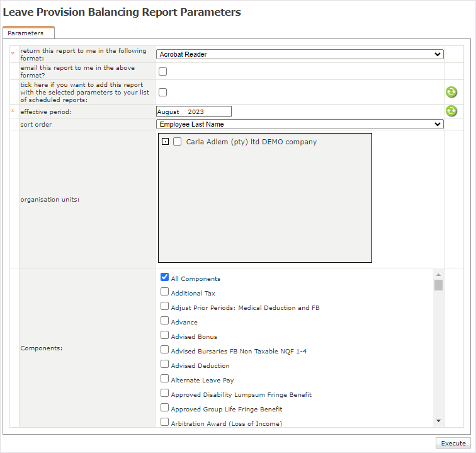Click the components list scrollbar up arrow

[x=438, y=274]
